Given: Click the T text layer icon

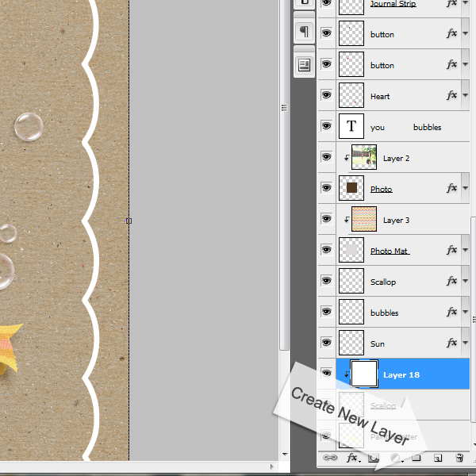Looking at the screenshot, I should pos(351,126).
